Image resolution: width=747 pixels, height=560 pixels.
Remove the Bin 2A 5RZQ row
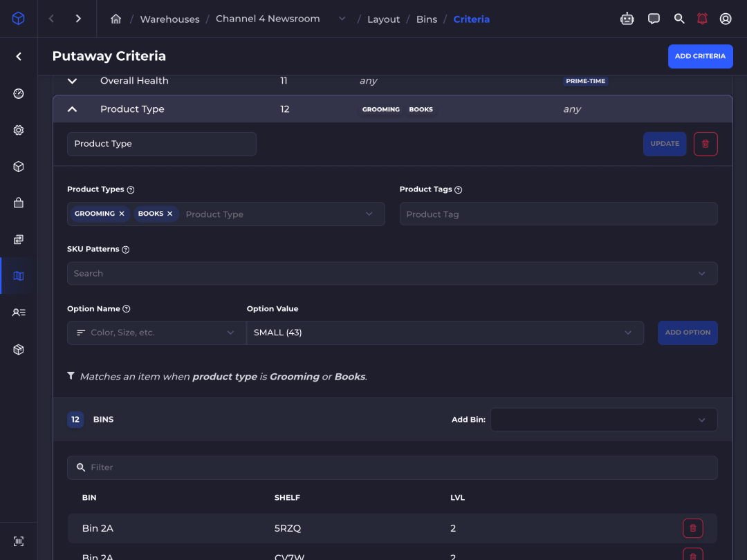[692, 528]
